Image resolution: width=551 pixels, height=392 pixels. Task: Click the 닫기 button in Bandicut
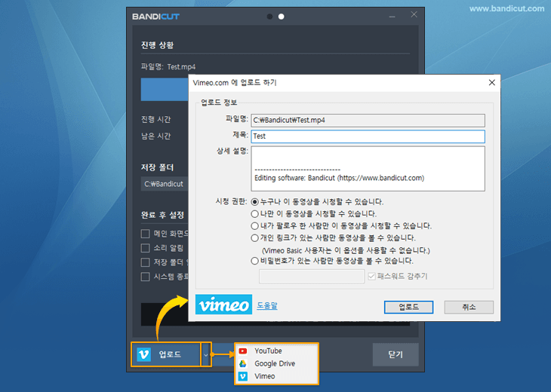(396, 354)
